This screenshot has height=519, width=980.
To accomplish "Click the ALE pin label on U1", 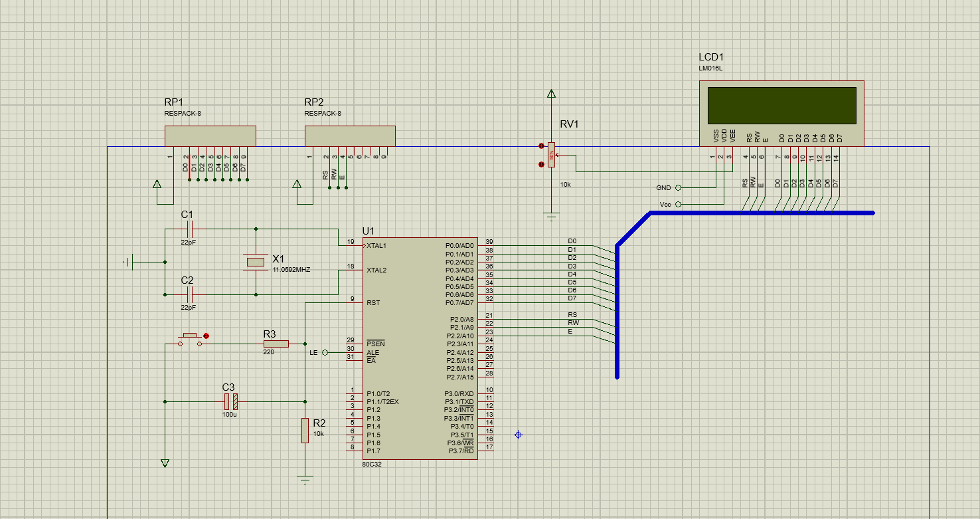I will point(372,352).
